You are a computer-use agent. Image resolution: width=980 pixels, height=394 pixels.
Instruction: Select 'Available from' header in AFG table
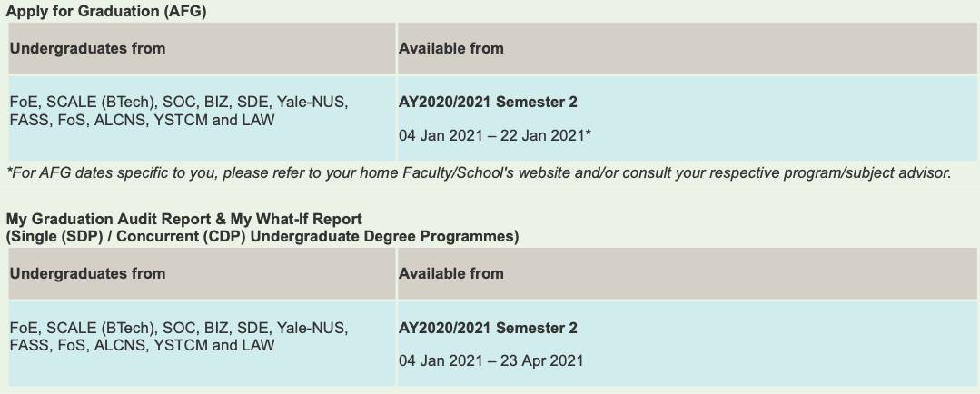click(450, 48)
